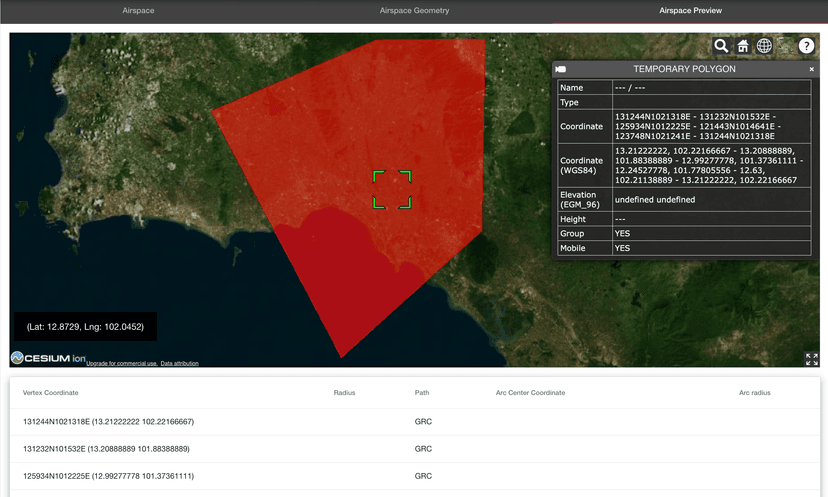Open the globe scene mode picker
The height and width of the screenshot is (497, 828).
point(764,46)
